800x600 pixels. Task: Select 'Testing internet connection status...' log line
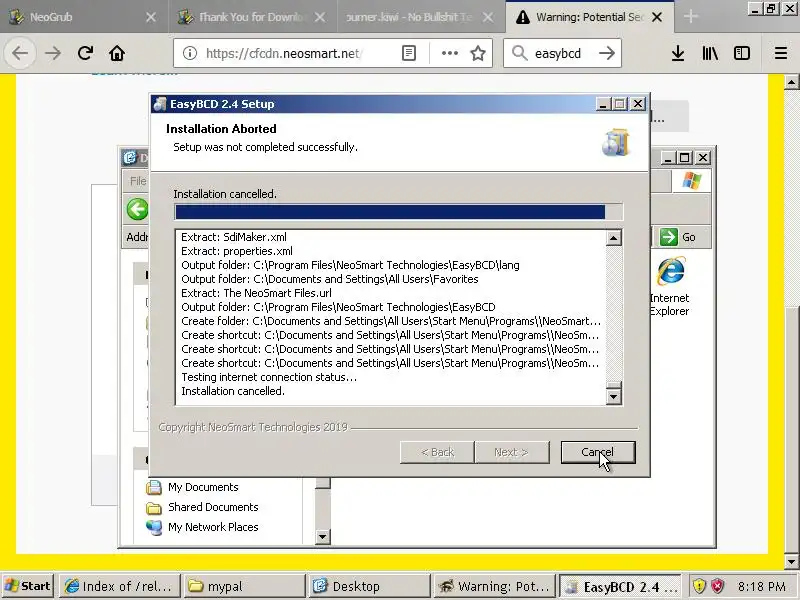[269, 377]
